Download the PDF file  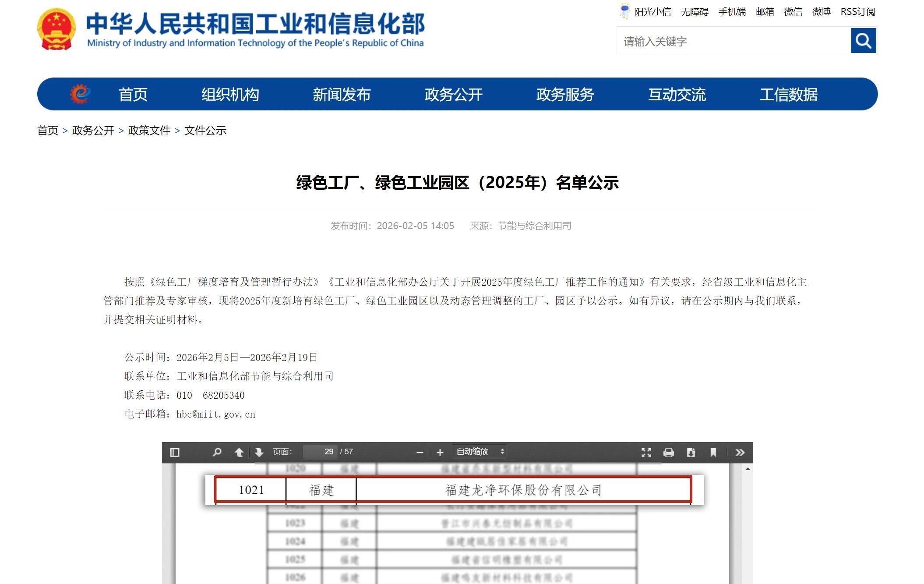tap(691, 452)
